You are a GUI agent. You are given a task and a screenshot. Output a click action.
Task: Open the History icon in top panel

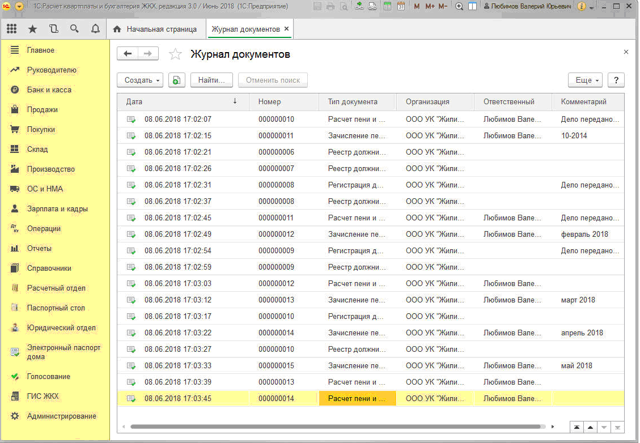point(54,29)
